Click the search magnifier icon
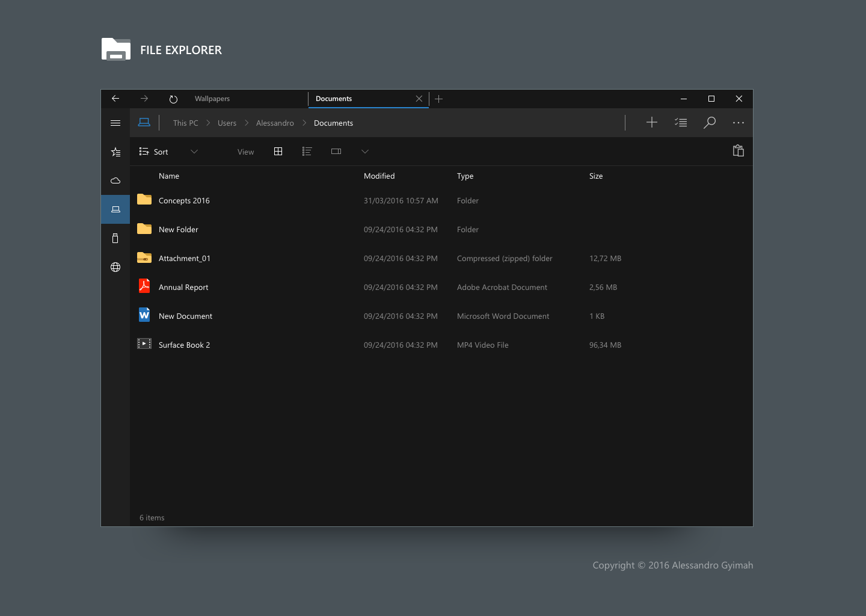Screen dimensions: 866x616 pyautogui.click(x=710, y=123)
